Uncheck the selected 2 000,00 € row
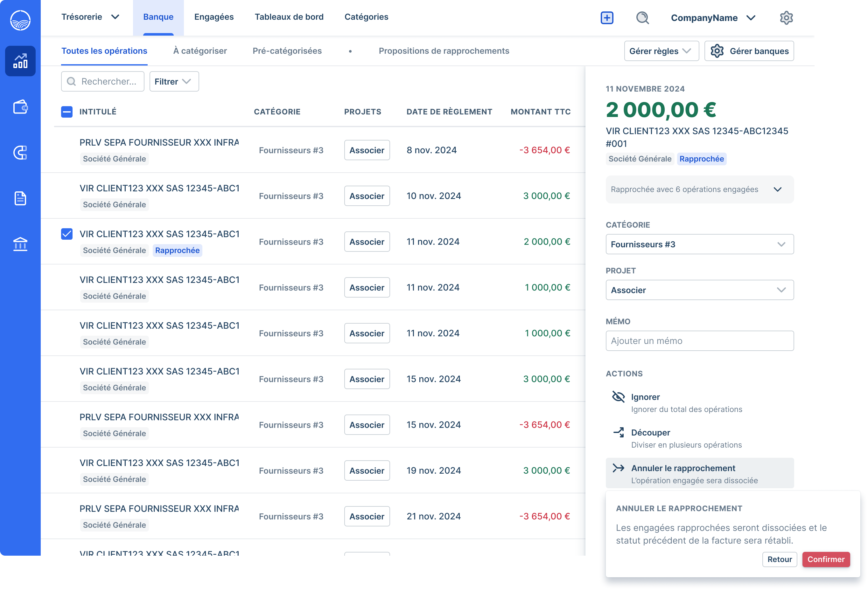This screenshot has width=868, height=590. pyautogui.click(x=66, y=234)
